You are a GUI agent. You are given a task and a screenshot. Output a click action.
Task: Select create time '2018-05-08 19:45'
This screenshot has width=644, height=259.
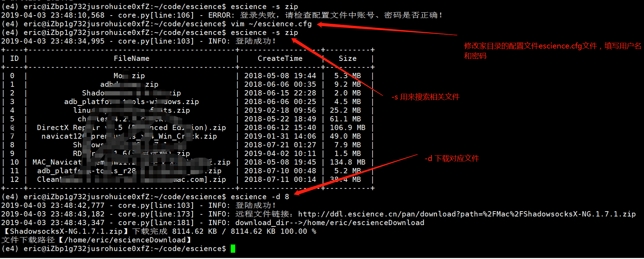tap(280, 162)
